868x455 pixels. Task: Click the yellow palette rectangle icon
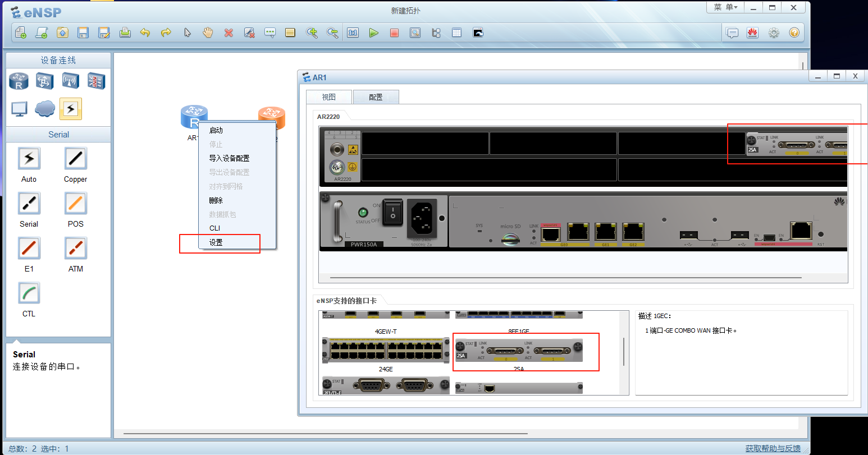(290, 33)
